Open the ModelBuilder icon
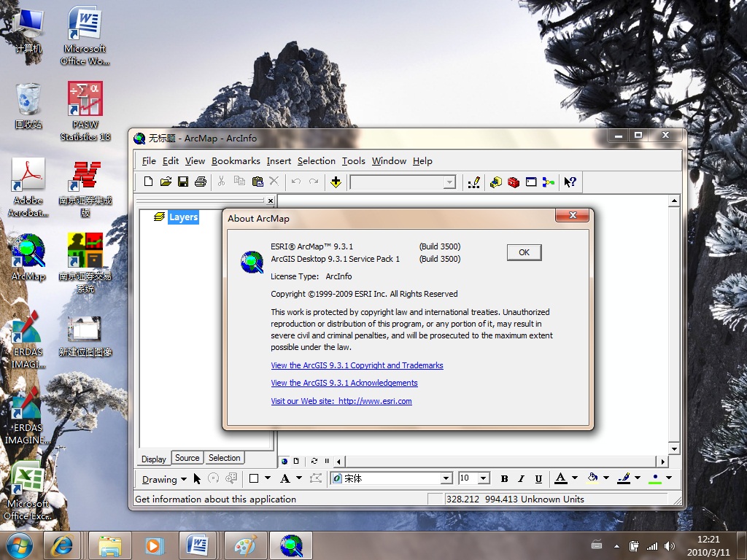 [x=549, y=182]
